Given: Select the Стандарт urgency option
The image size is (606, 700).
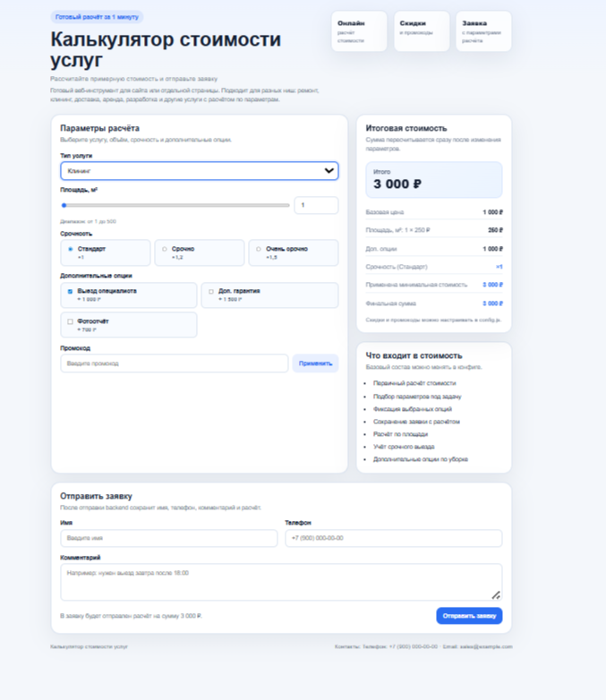Looking at the screenshot, I should click(71, 249).
